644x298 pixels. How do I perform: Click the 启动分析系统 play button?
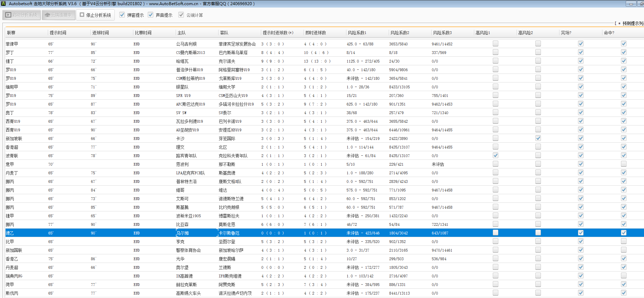[x=22, y=15]
